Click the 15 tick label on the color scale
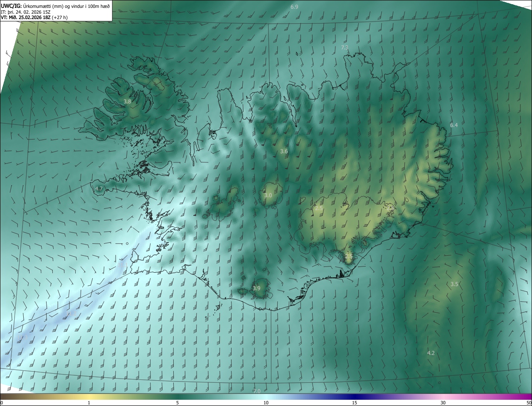The height and width of the screenshot is (406, 532). [x=355, y=403]
